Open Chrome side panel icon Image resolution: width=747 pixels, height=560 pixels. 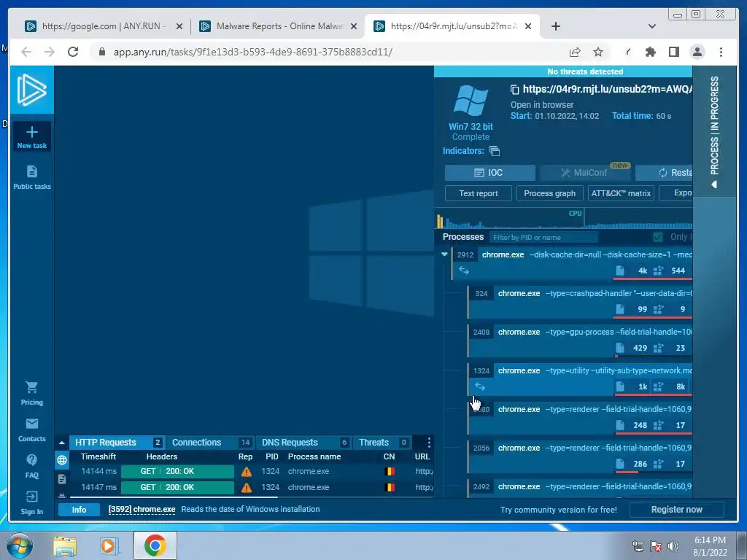[x=673, y=52]
